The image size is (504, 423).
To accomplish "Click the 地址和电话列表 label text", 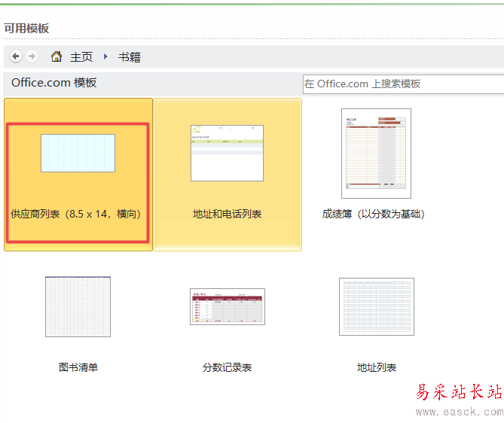I will 228,215.
